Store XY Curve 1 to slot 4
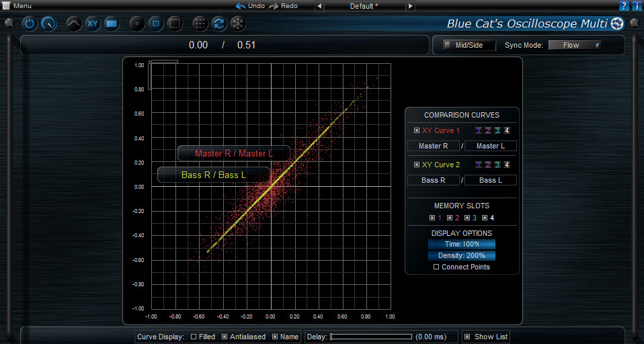644x344 pixels. coord(507,130)
